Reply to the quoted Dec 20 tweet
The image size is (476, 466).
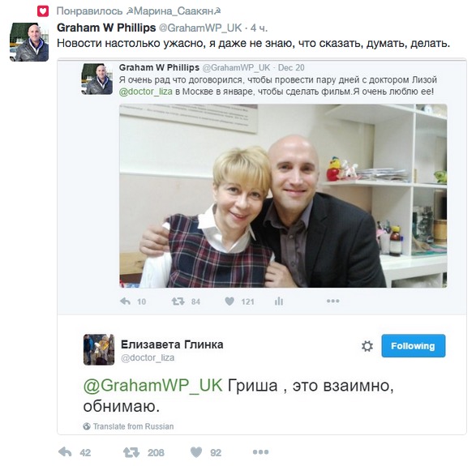pyautogui.click(x=125, y=301)
